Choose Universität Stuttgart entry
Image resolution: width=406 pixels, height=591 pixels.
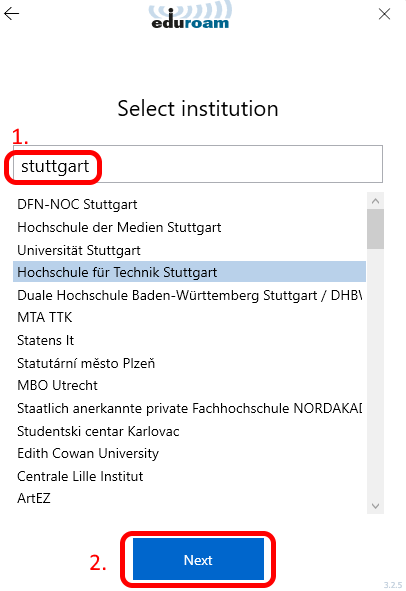point(189,250)
